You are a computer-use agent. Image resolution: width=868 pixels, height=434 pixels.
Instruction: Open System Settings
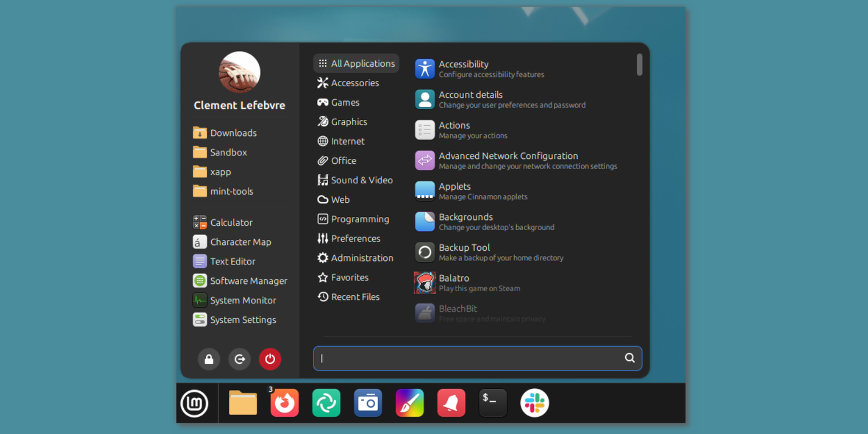[x=243, y=319]
